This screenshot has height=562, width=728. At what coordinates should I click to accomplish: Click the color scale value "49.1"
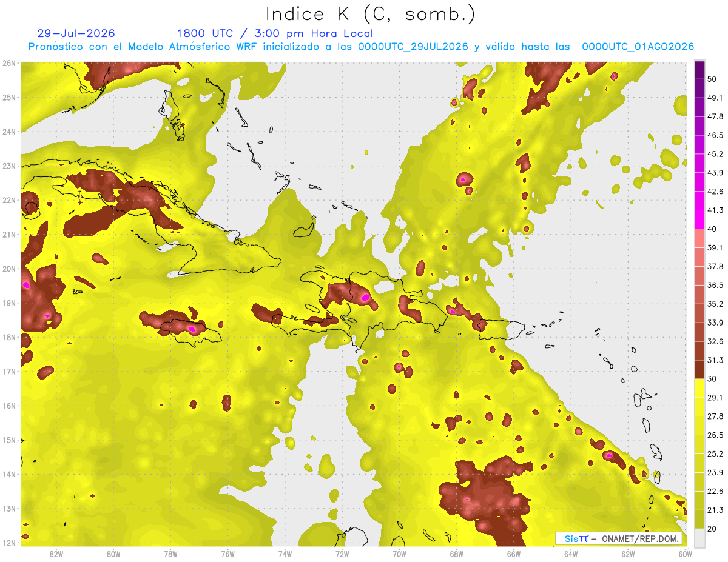click(715, 98)
